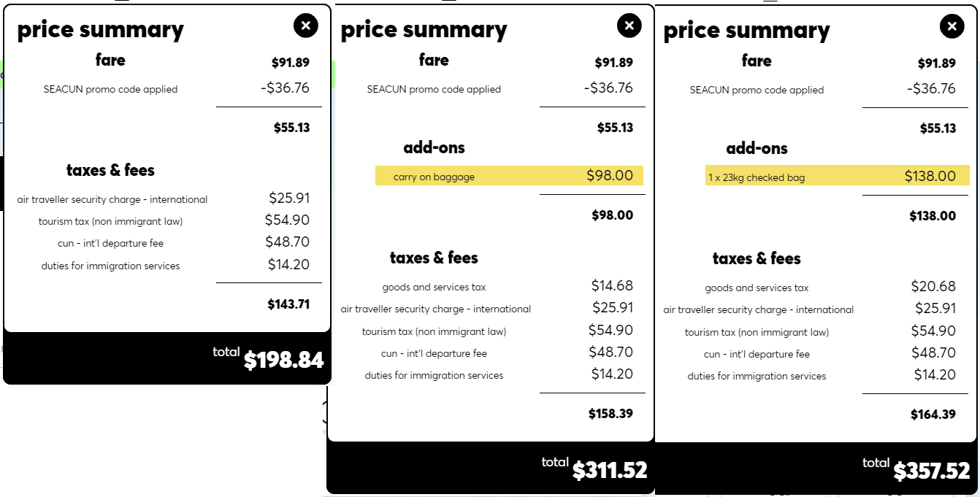Click add-ons heading above carry on baggage
This screenshot has width=980, height=497.
pyautogui.click(x=434, y=147)
